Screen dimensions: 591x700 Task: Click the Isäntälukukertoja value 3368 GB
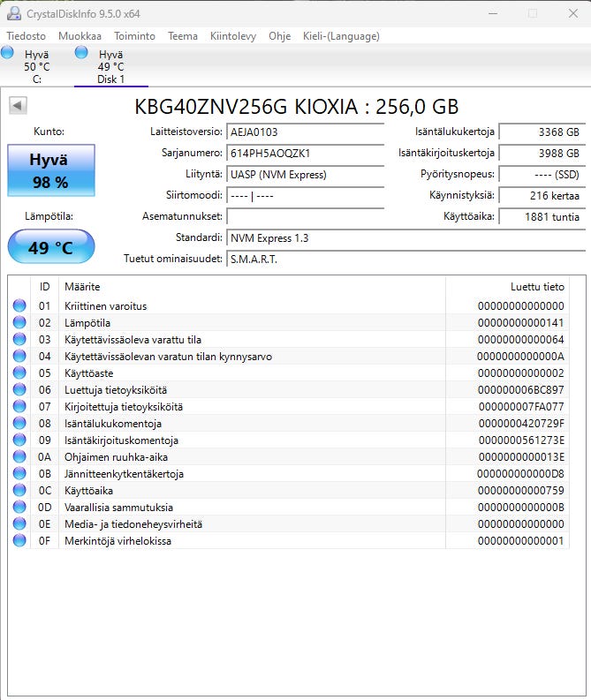(x=542, y=132)
